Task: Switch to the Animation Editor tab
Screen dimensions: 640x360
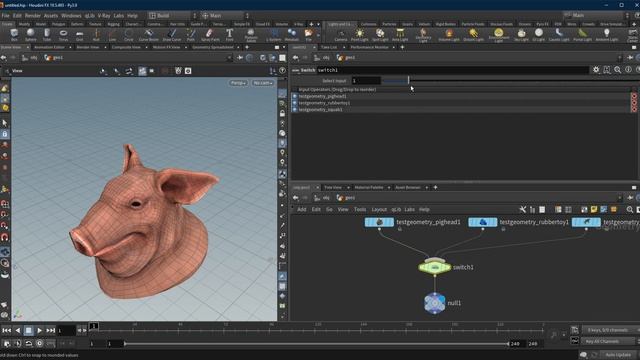Action: coord(49,47)
